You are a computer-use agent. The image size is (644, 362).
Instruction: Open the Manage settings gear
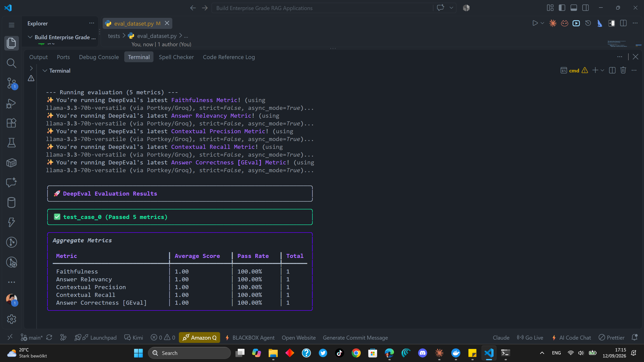pyautogui.click(x=11, y=319)
